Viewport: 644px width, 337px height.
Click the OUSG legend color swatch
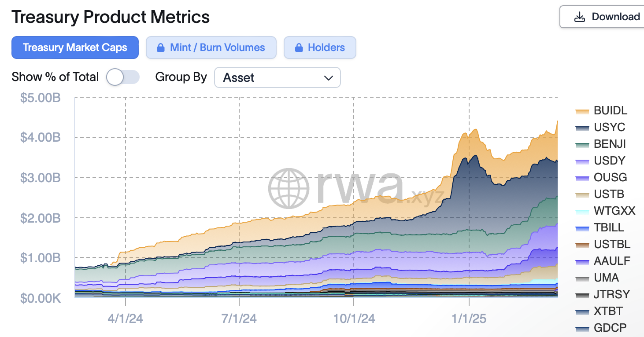[582, 179]
